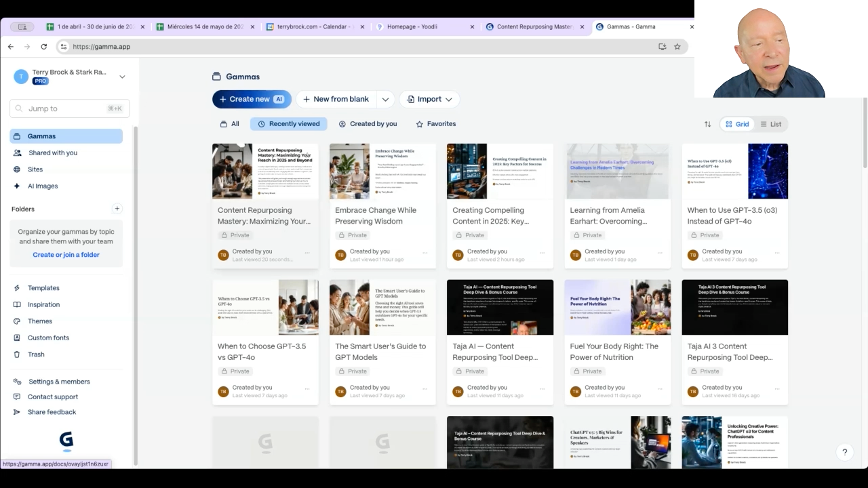Open more options for Embrace Change card
Viewport: 868px width, 488px height.
pyautogui.click(x=425, y=253)
